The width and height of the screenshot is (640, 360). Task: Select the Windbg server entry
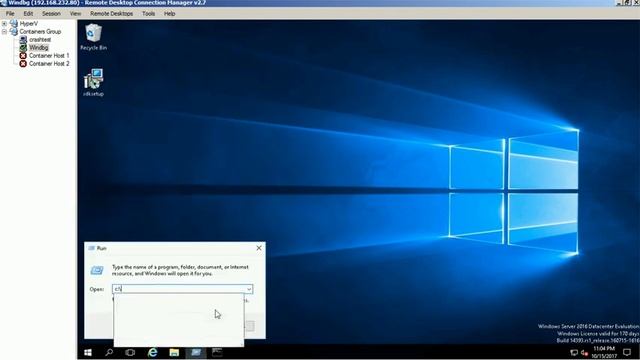[x=38, y=47]
